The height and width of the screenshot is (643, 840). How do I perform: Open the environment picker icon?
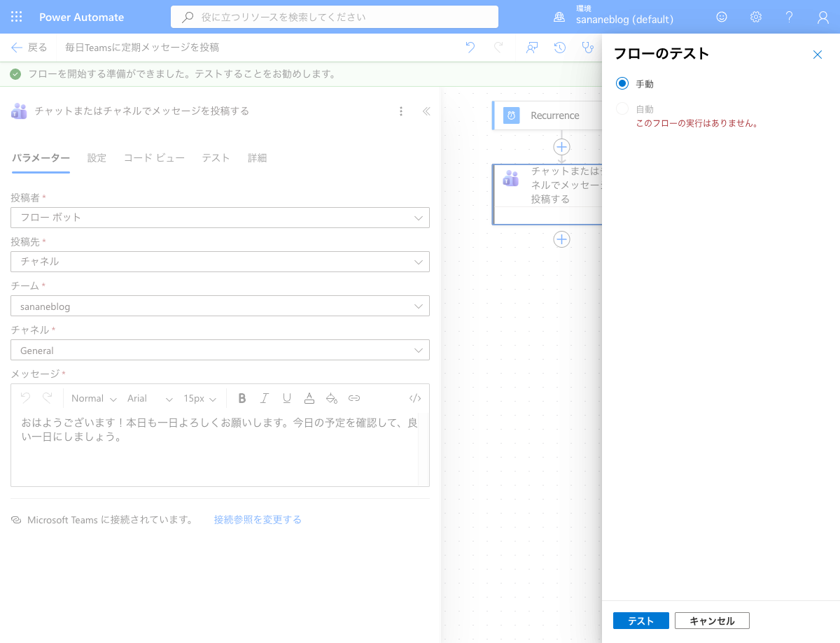click(559, 17)
